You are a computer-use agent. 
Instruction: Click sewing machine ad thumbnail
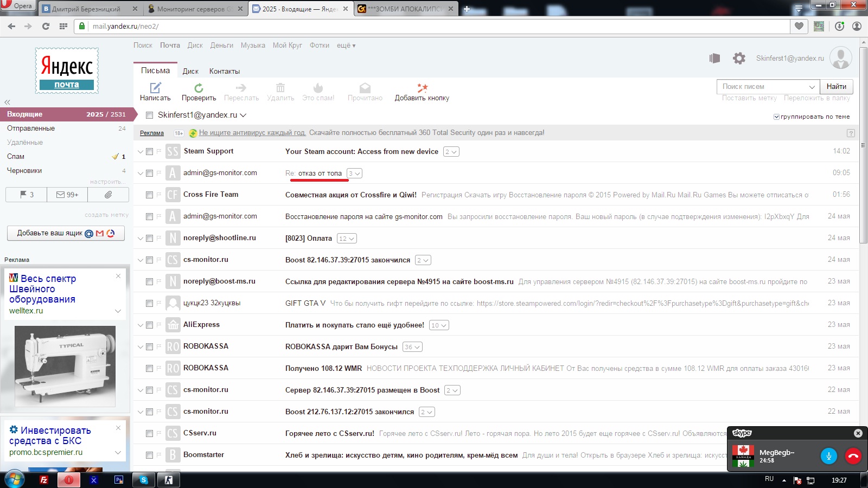click(x=65, y=367)
